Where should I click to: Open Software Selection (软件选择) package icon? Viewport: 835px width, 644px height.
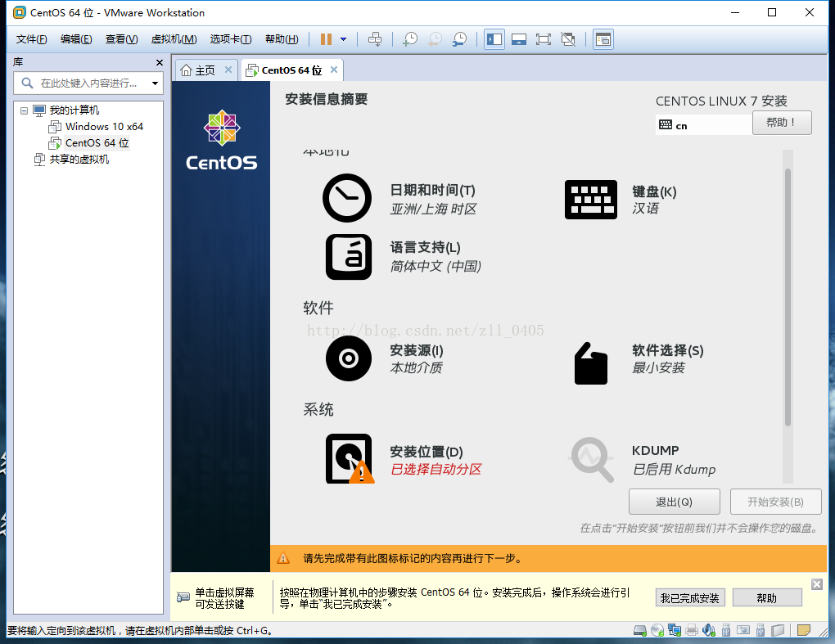coord(591,363)
